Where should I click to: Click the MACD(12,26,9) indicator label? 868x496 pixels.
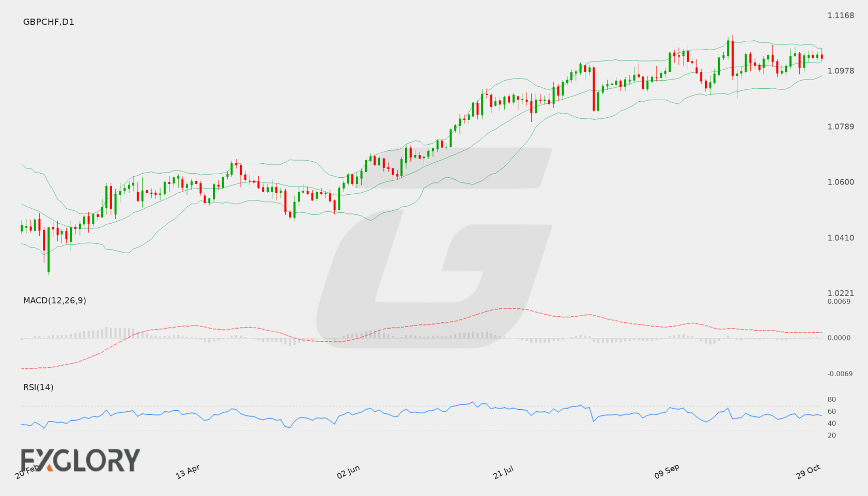(54, 300)
